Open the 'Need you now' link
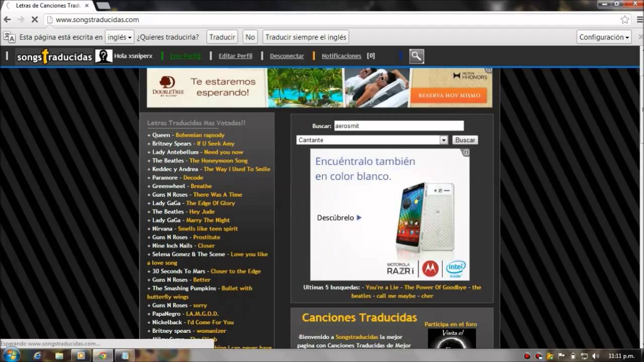Screen dimensions: 644x362 [223, 152]
